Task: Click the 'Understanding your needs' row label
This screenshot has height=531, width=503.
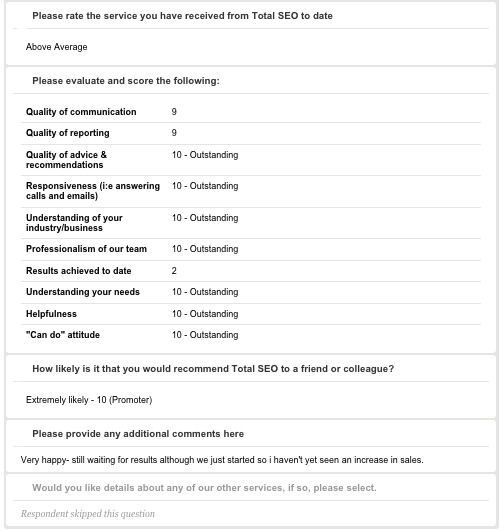Action: click(x=83, y=292)
